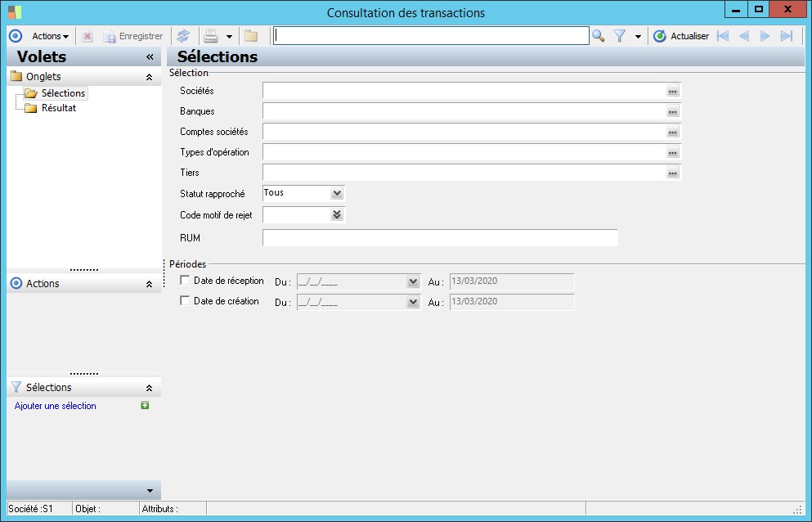Click the application icon in title bar
The image size is (812, 522).
point(15,12)
